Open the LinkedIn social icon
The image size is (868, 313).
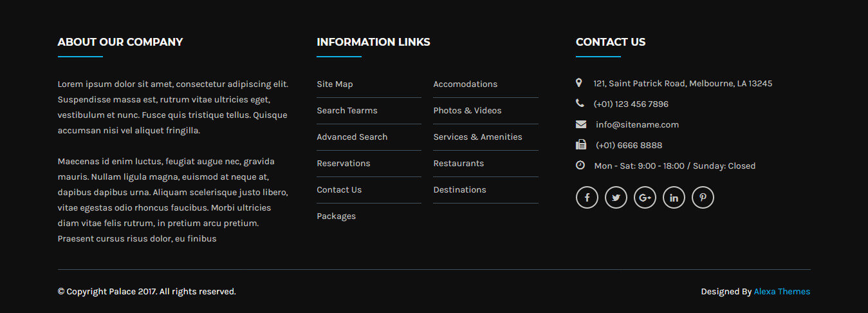[674, 198]
